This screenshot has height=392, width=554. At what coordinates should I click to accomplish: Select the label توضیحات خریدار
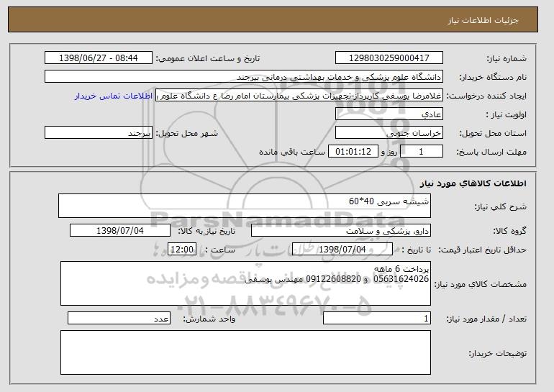coord(497,353)
